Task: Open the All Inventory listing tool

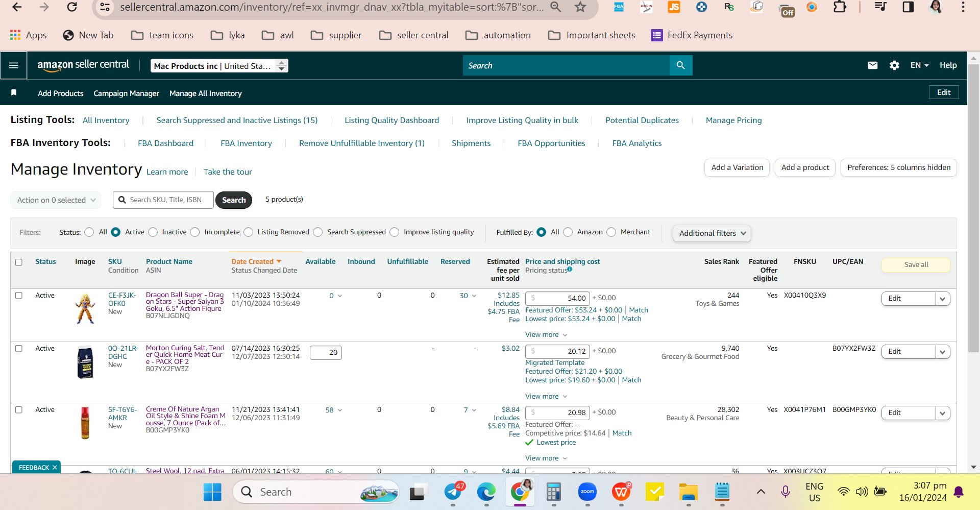Action: click(106, 120)
